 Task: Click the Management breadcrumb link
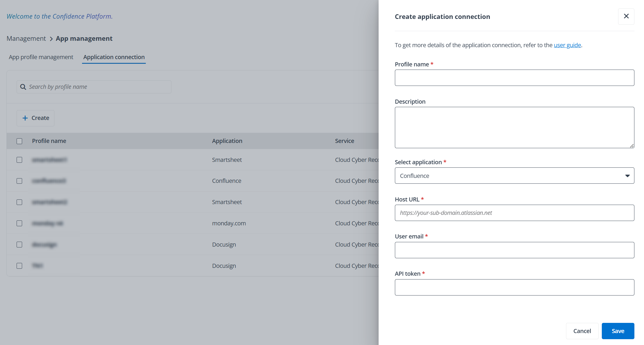coord(26,38)
